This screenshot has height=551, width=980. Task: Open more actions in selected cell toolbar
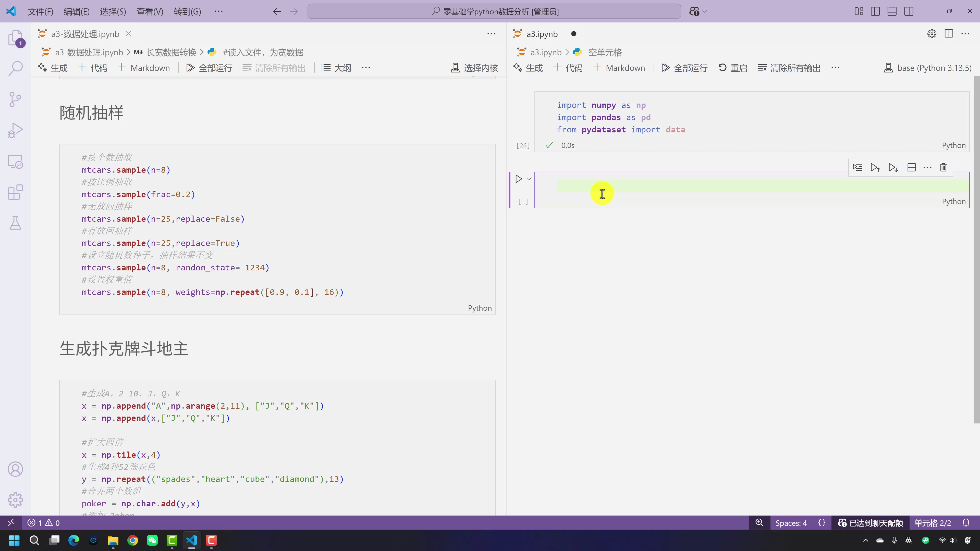pyautogui.click(x=927, y=167)
